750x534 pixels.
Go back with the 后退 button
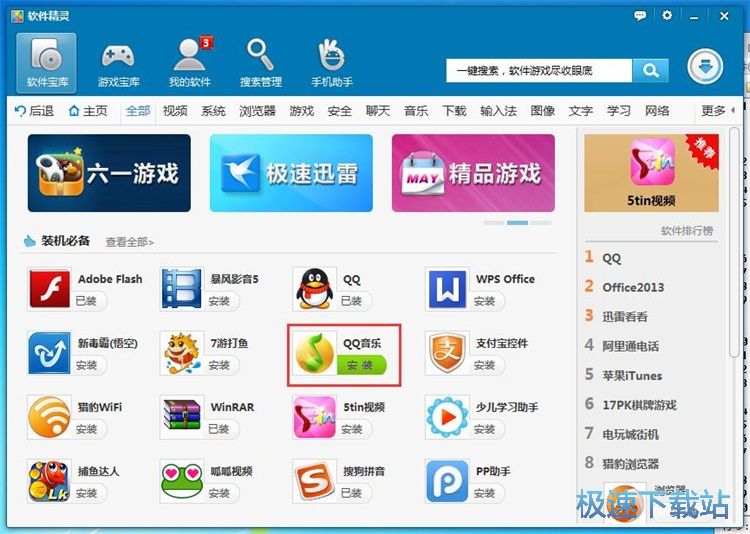coord(34,111)
